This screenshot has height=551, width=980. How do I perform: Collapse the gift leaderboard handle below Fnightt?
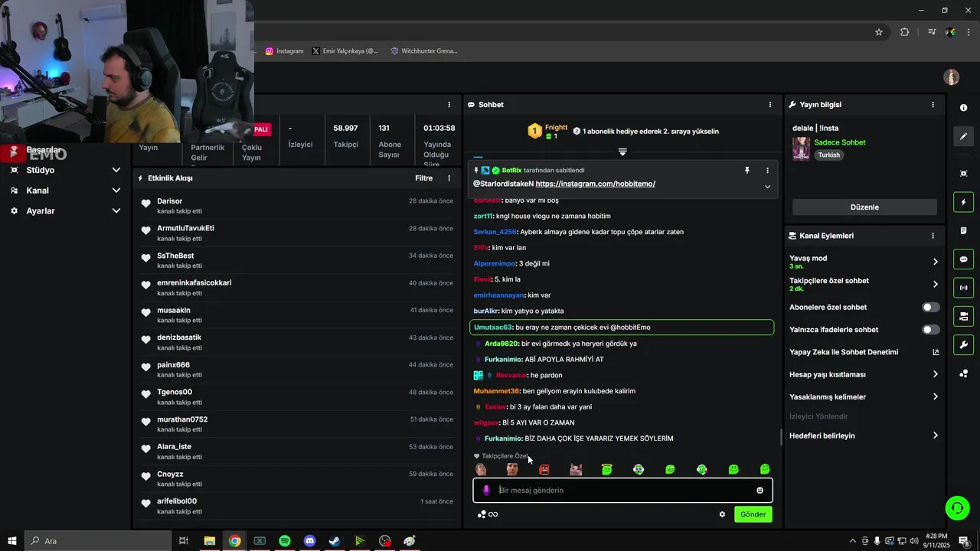[x=622, y=152]
